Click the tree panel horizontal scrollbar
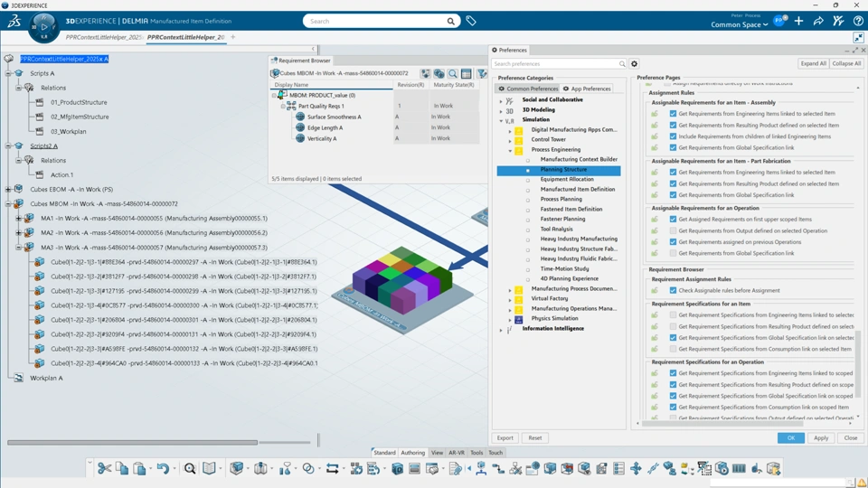Viewport: 868px width, 488px height. coord(132,442)
